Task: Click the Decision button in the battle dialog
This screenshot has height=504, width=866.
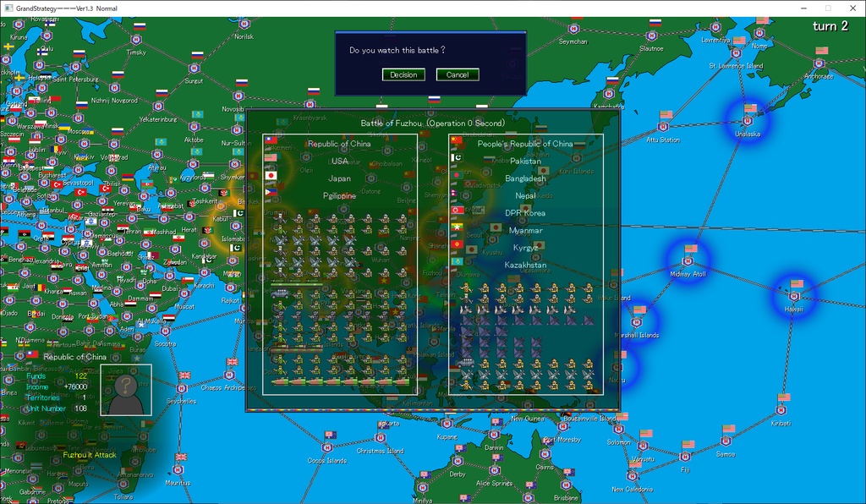Action: tap(403, 74)
